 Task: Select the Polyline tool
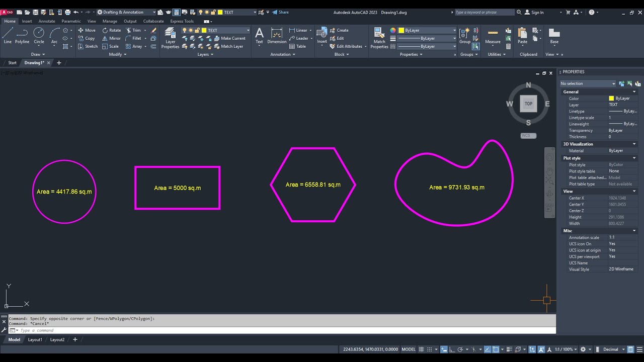(22, 36)
